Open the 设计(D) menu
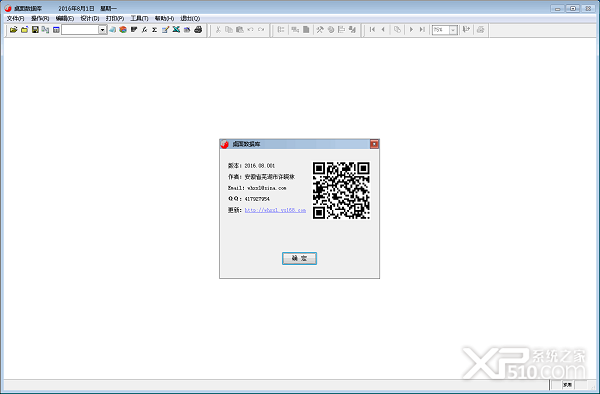This screenshot has width=600, height=394. [x=90, y=18]
